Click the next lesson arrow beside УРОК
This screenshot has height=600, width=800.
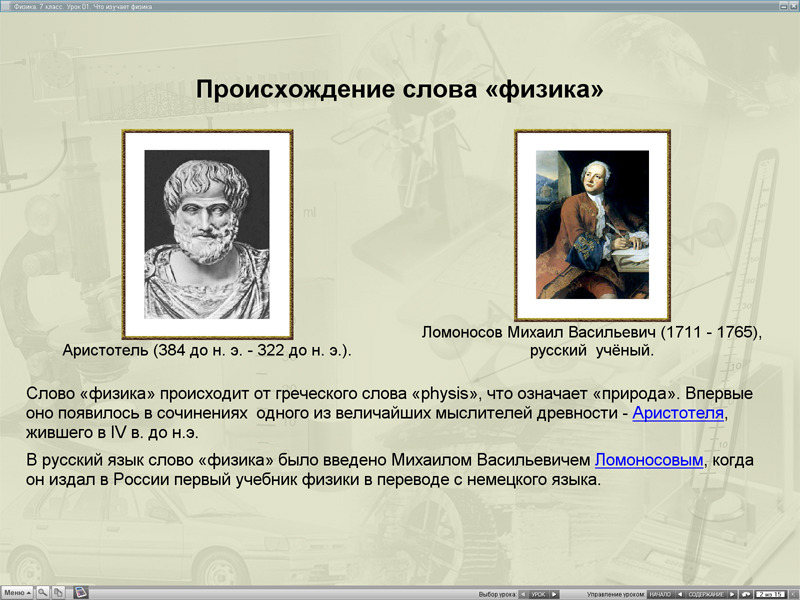pos(552,592)
